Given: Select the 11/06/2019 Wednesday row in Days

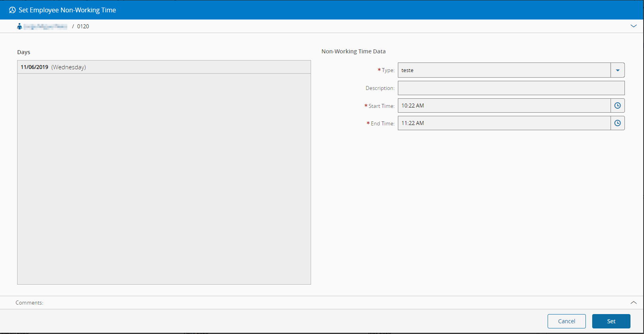Looking at the screenshot, I should [164, 67].
